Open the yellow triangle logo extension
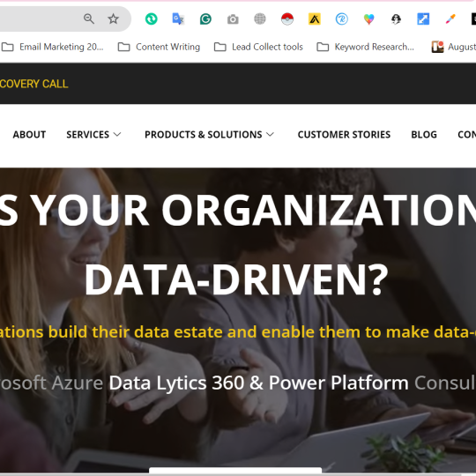Image resolution: width=476 pixels, height=476 pixels. [315, 19]
